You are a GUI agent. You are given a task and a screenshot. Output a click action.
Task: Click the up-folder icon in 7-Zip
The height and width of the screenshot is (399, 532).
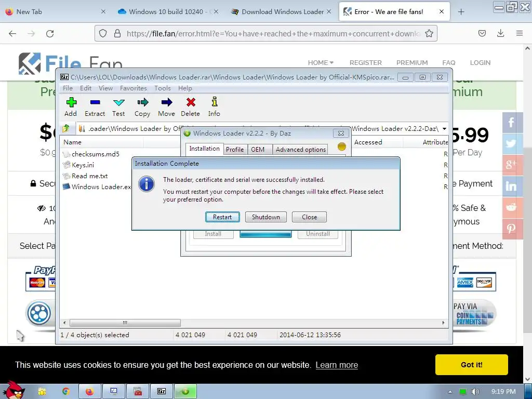[66, 129]
